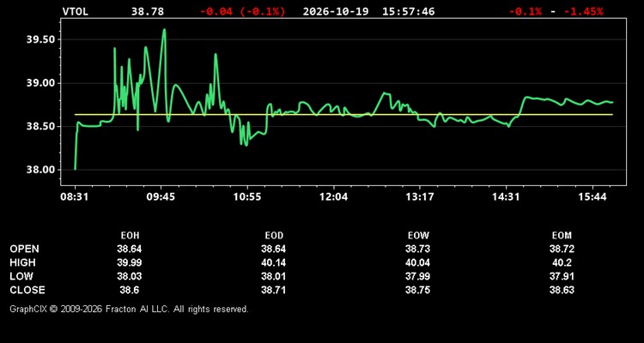
Task: Click the 13:17 time axis label
Action: point(420,197)
